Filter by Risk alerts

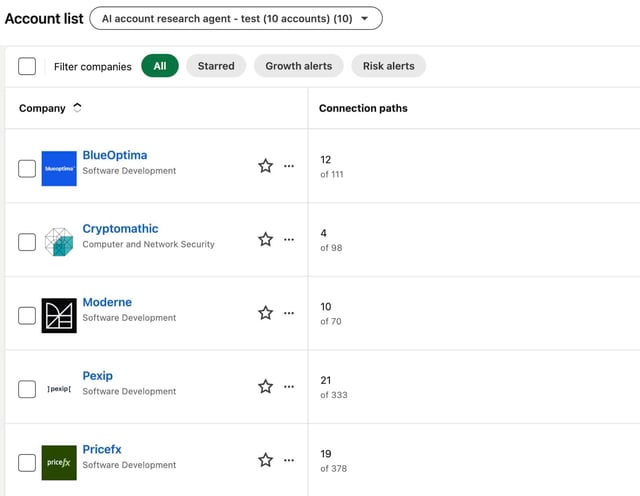[389, 66]
